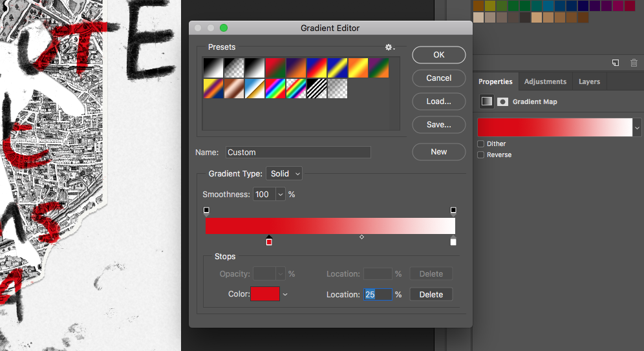Open the red Color stop swatch

click(x=264, y=294)
